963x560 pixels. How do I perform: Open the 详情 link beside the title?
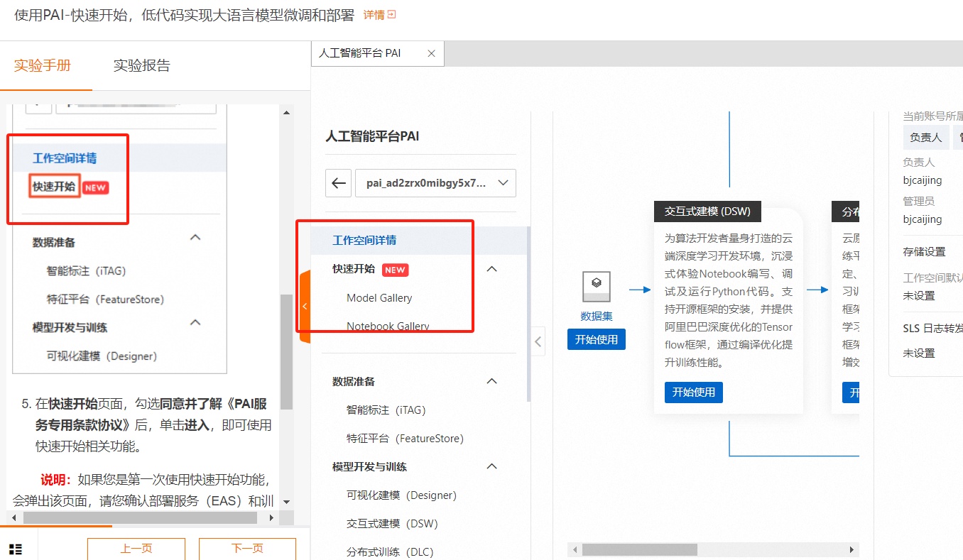[379, 14]
